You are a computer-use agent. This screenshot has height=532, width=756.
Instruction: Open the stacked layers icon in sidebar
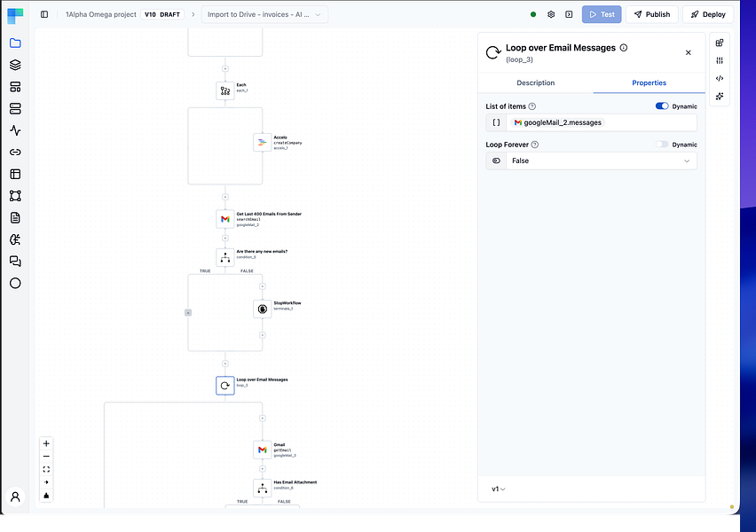[15, 65]
